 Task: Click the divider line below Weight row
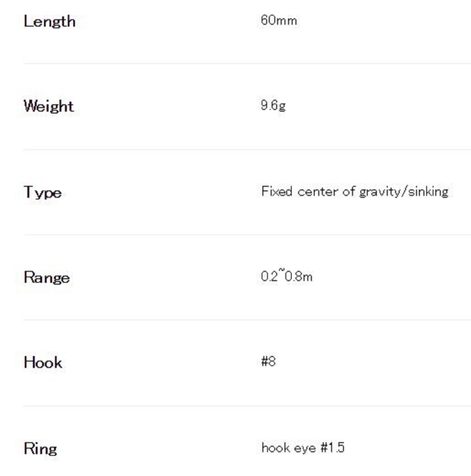tap(246, 149)
